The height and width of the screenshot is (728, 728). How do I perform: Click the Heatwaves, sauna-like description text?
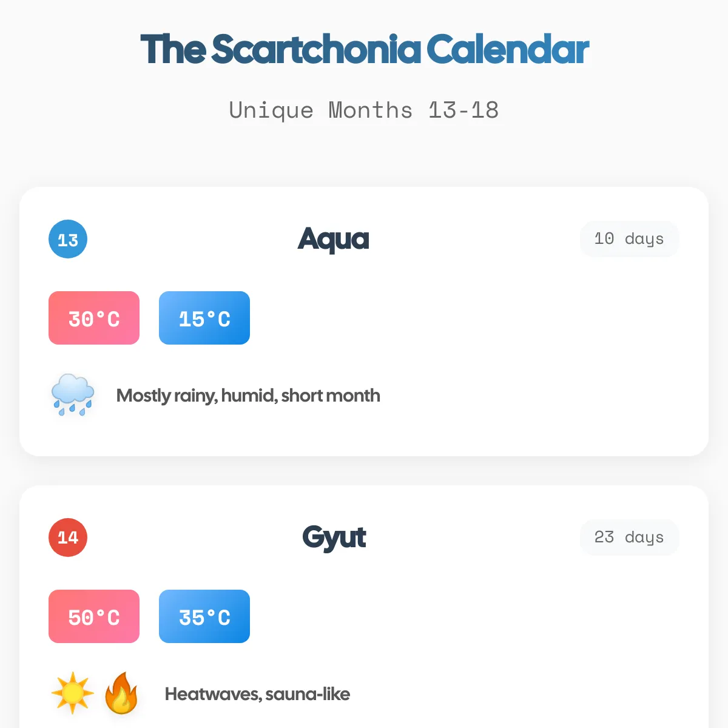tap(257, 694)
